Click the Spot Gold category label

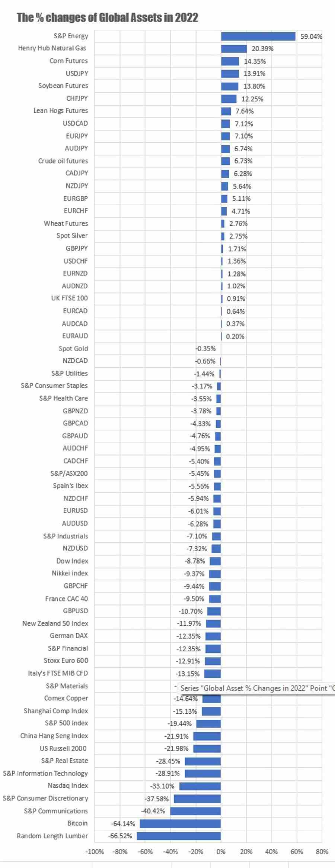click(x=73, y=349)
